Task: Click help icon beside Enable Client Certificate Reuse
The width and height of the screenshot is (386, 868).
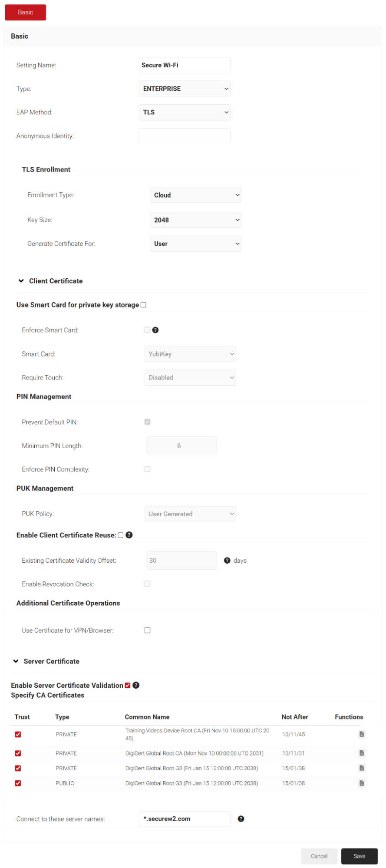Action: [x=129, y=535]
